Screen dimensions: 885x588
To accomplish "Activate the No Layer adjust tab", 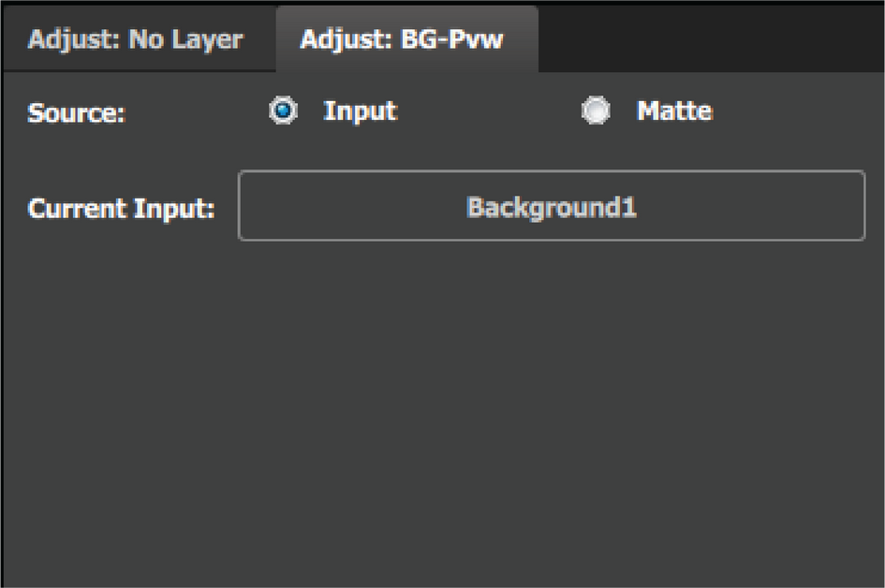I will point(136,39).
